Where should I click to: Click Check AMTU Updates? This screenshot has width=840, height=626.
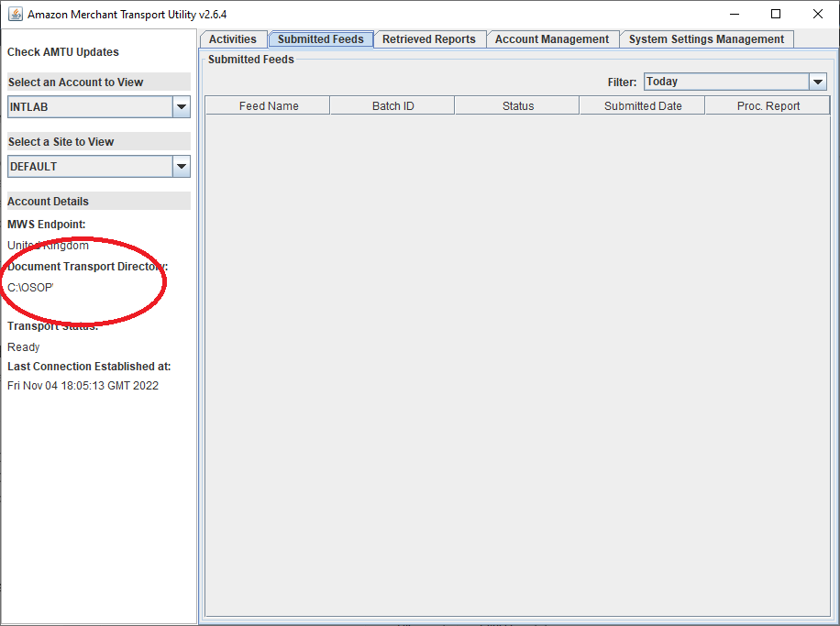pos(63,52)
